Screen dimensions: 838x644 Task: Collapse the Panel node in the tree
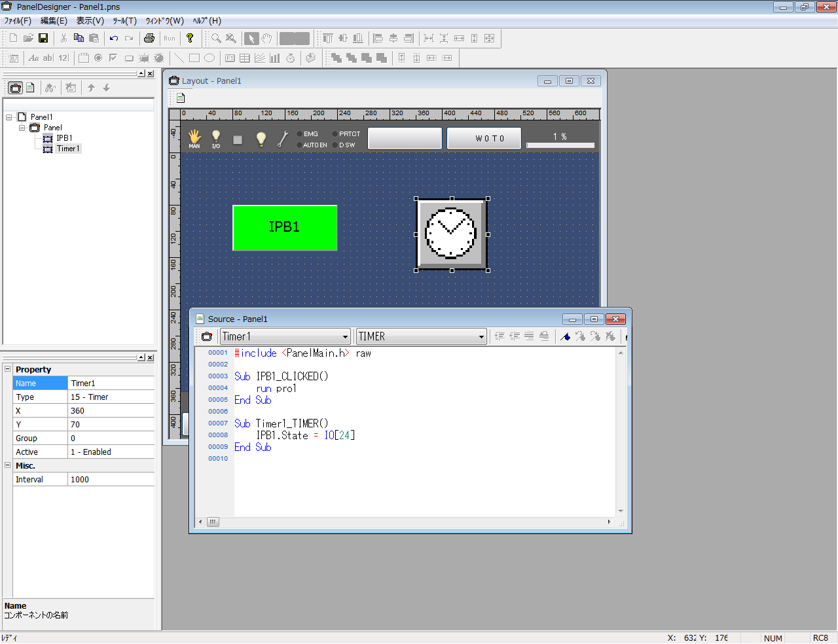coord(22,128)
